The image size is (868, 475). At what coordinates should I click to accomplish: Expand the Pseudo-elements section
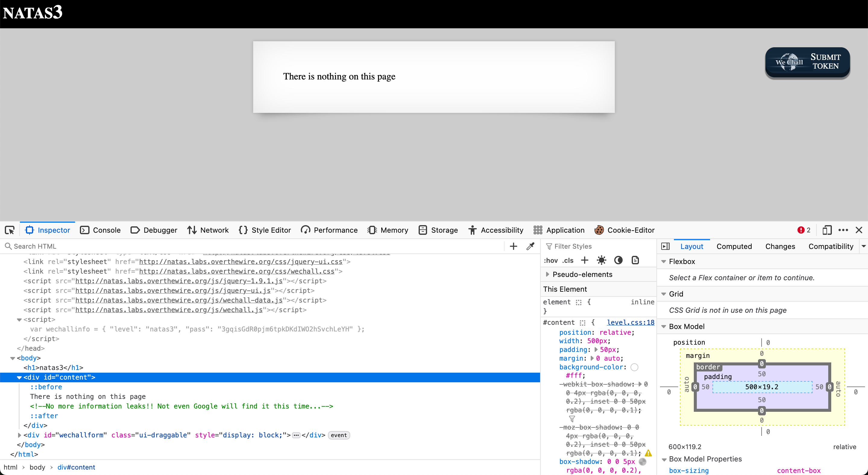point(548,274)
